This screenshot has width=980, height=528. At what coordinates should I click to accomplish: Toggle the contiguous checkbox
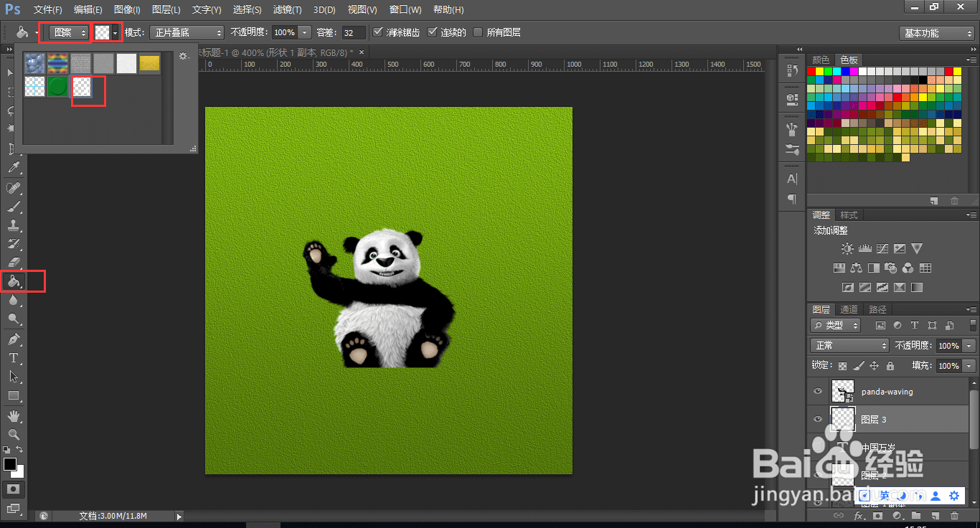coord(432,32)
